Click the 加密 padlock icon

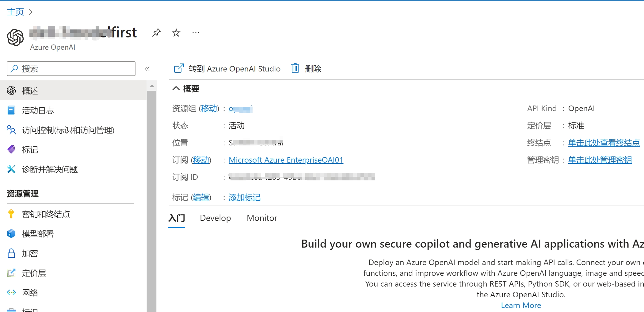[11, 253]
